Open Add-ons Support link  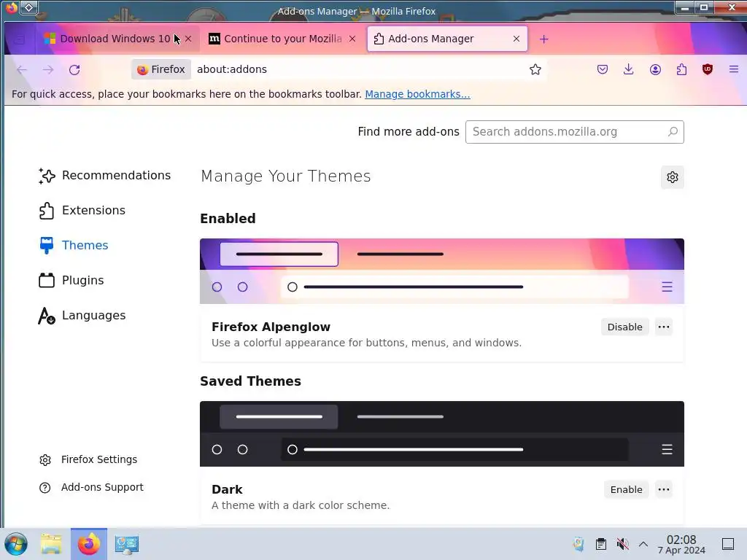pyautogui.click(x=91, y=487)
